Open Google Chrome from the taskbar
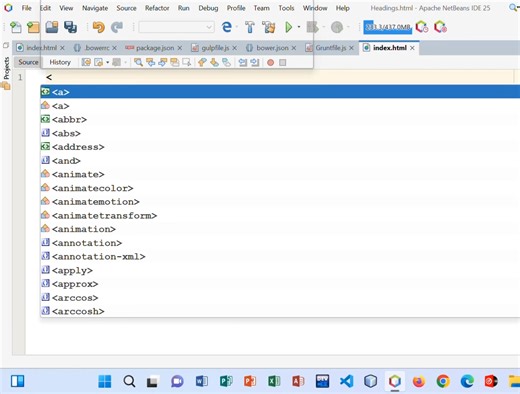The image size is (520, 394). 443,381
